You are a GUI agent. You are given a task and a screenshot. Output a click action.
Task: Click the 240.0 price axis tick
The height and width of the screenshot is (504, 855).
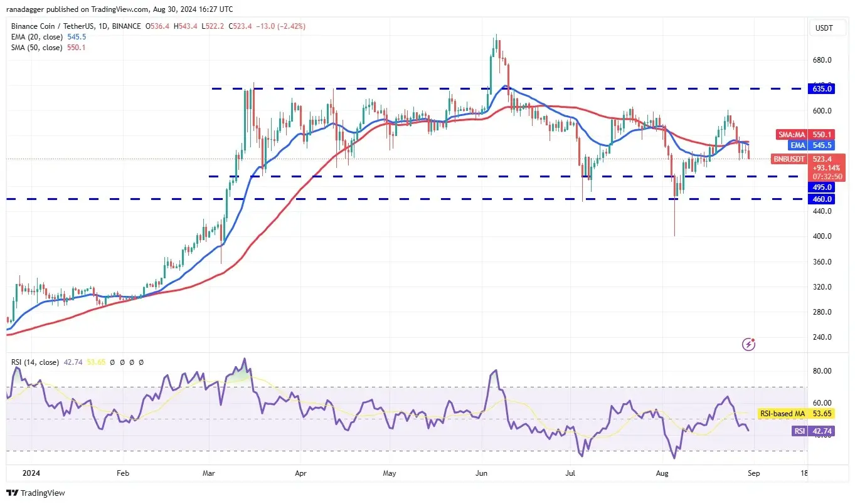(822, 337)
